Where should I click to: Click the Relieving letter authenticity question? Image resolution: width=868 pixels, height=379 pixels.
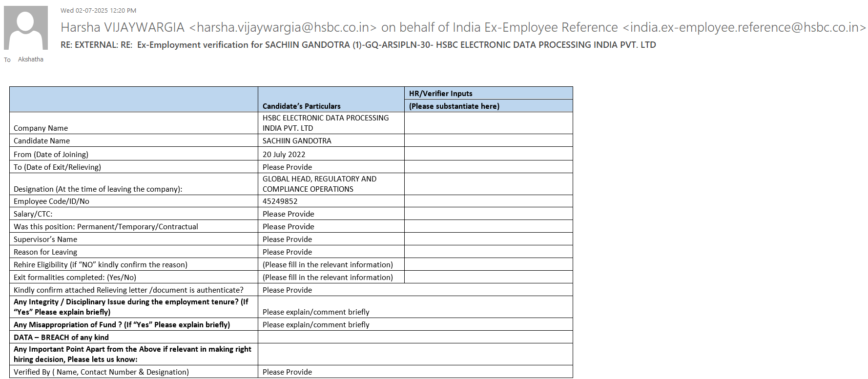[128, 290]
